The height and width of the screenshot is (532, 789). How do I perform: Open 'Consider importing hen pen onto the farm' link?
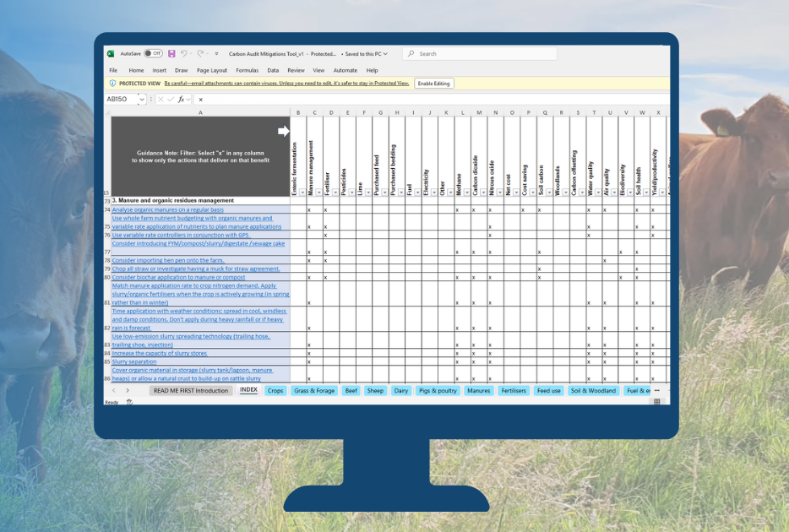click(167, 260)
